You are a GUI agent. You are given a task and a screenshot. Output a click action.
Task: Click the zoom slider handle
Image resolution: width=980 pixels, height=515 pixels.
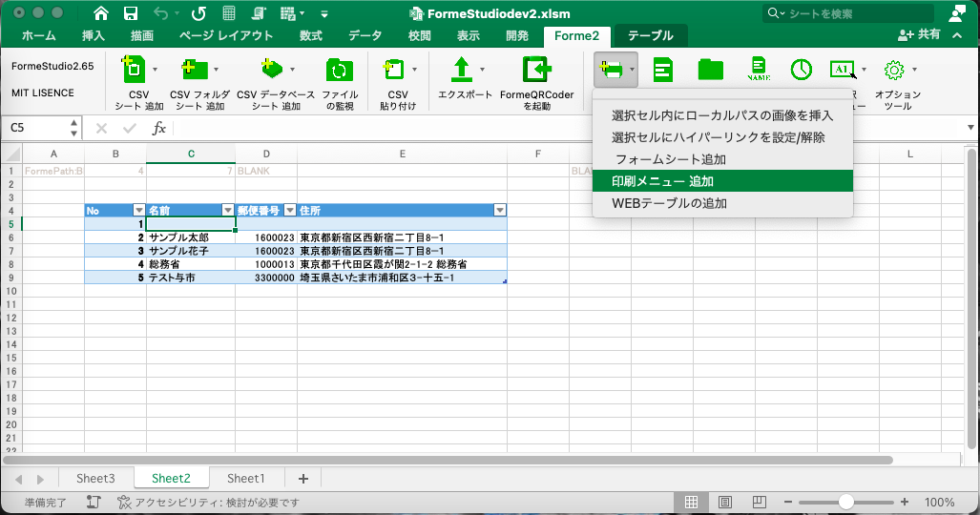pos(845,502)
